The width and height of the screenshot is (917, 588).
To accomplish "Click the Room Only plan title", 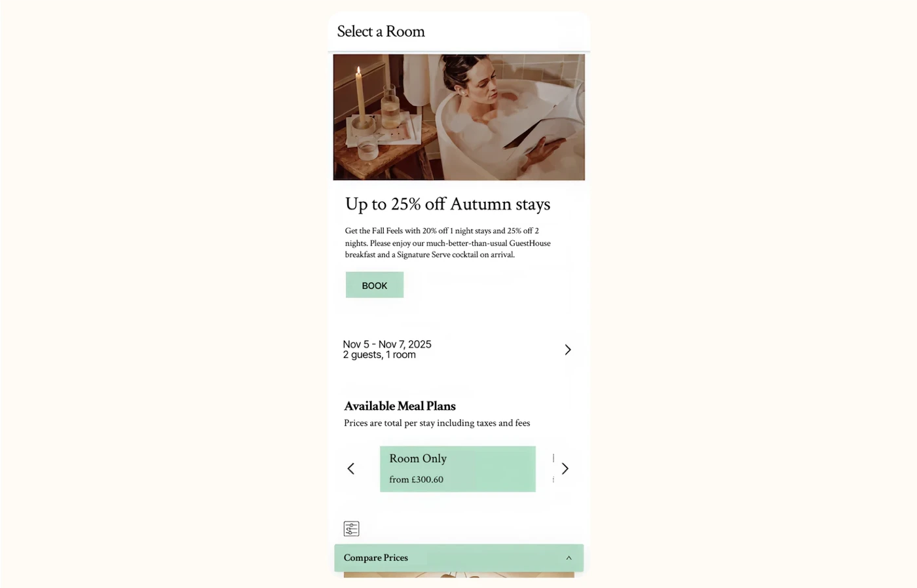I will [x=418, y=458].
